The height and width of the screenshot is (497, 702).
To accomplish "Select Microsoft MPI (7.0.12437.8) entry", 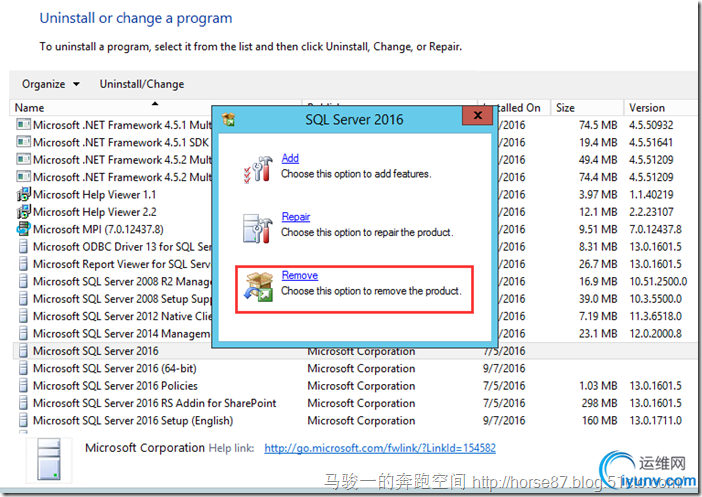I will [98, 230].
